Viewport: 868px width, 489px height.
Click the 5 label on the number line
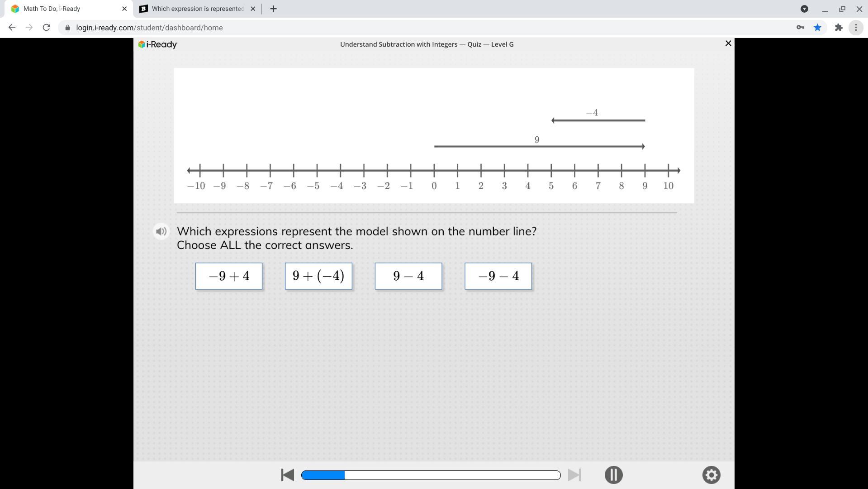pos(551,186)
